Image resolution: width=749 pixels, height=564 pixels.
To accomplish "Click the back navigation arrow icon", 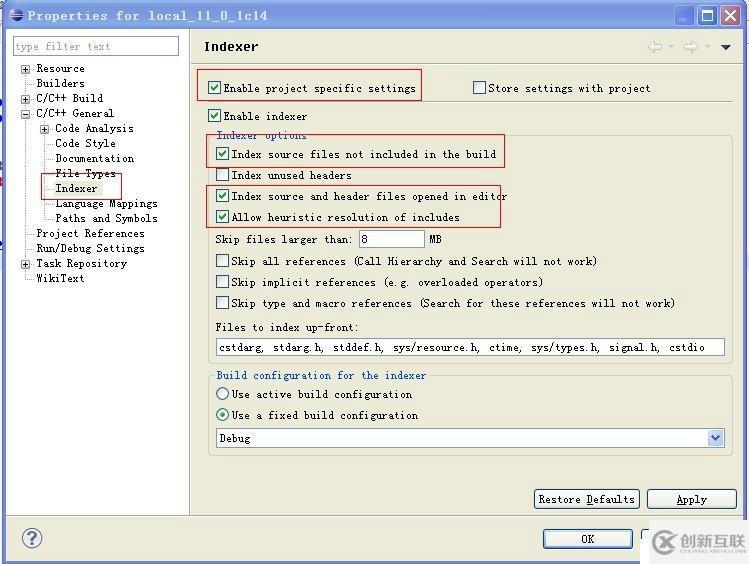I will pos(655,46).
